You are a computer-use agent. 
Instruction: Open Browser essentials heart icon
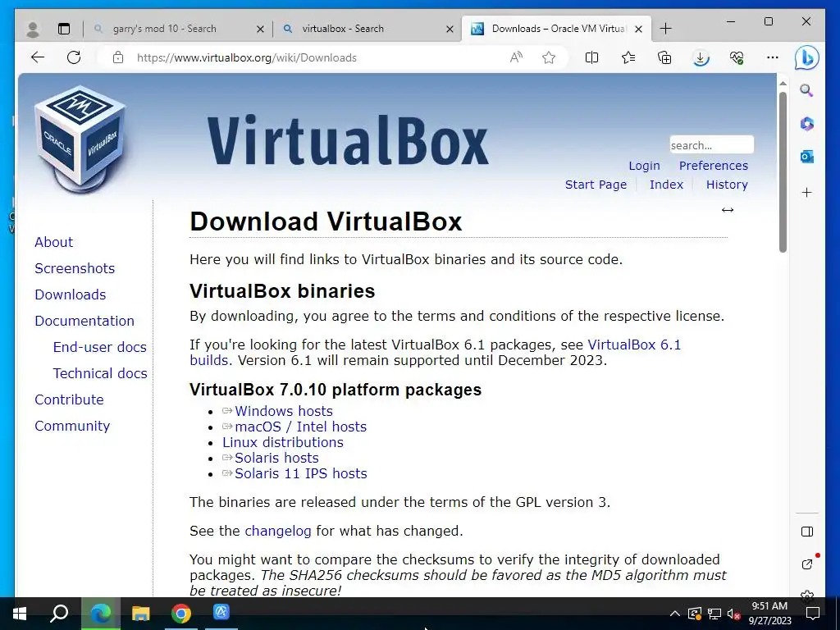pyautogui.click(x=737, y=57)
